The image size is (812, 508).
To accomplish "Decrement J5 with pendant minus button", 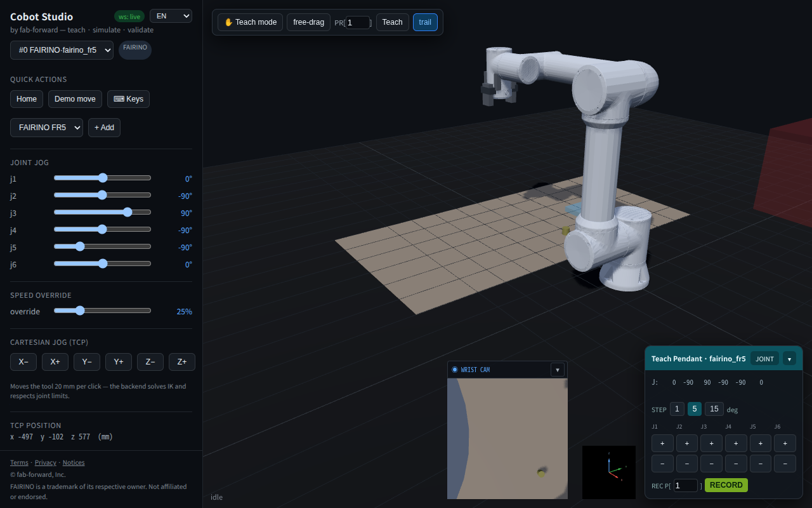I will click(x=761, y=464).
